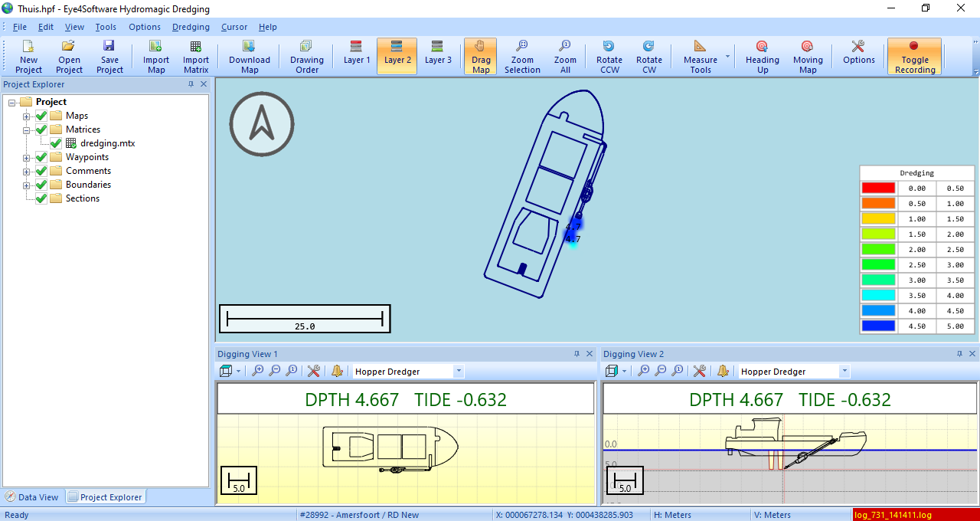Collapse the Matrices tree node
The width and height of the screenshot is (980, 521).
pyautogui.click(x=27, y=129)
